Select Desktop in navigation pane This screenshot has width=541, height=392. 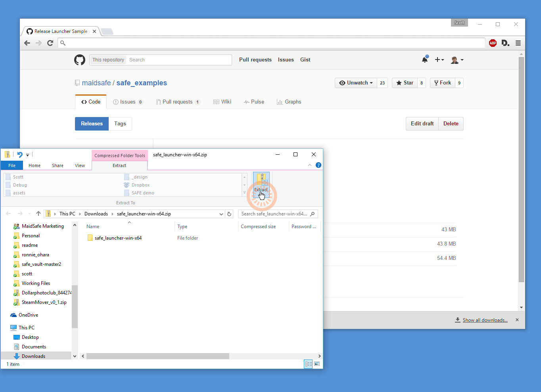(x=30, y=337)
